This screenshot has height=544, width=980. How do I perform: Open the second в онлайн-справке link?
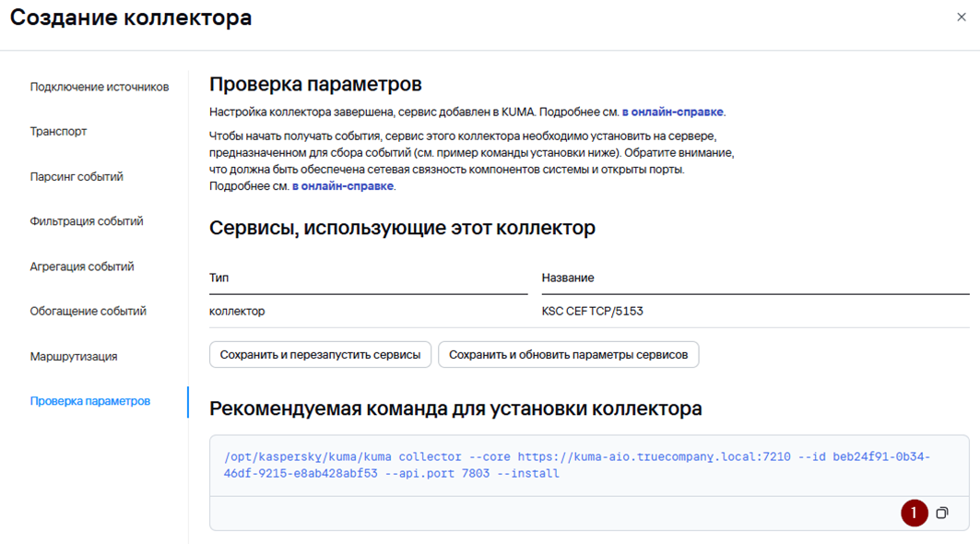coord(343,185)
